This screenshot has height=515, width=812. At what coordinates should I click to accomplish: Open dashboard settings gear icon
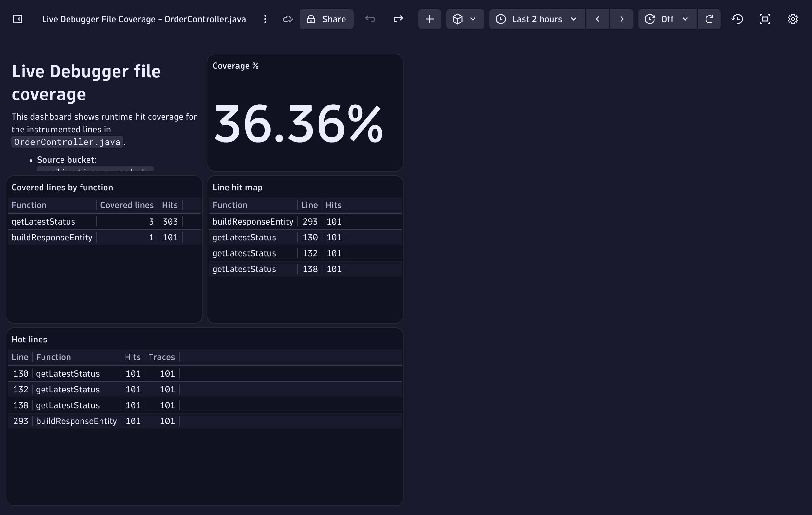(792, 19)
